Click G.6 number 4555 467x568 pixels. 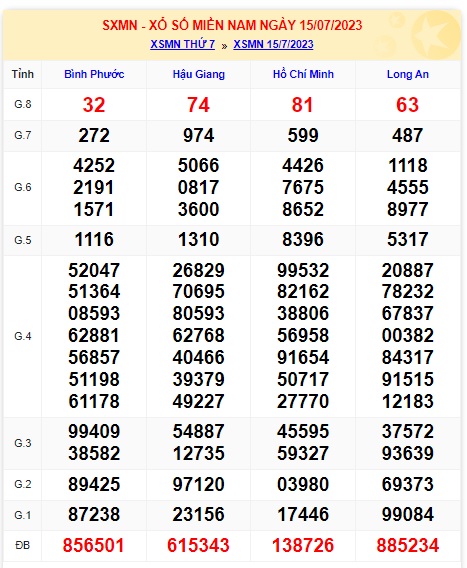[408, 188]
